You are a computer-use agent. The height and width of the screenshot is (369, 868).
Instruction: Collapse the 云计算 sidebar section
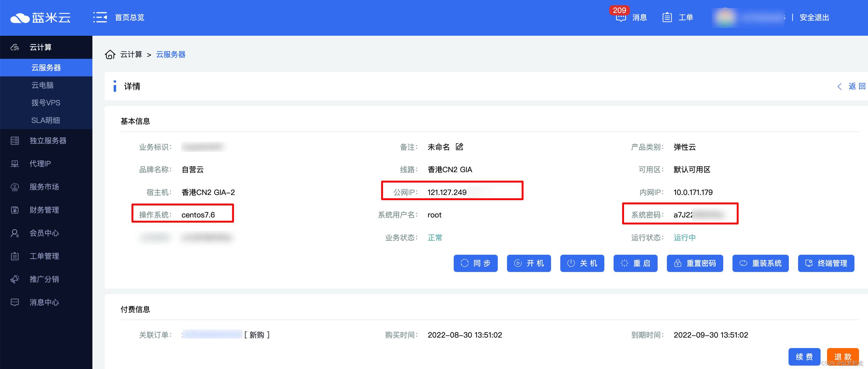(40, 47)
